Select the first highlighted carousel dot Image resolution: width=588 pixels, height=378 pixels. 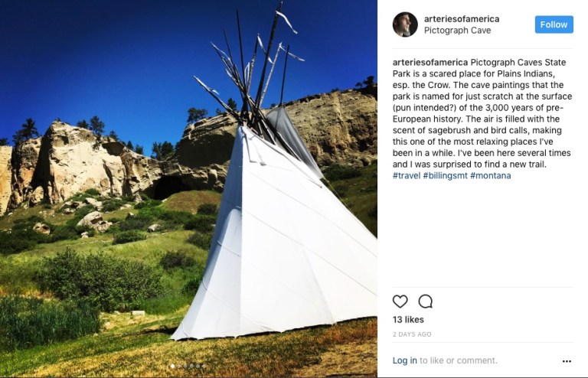pyautogui.click(x=172, y=366)
